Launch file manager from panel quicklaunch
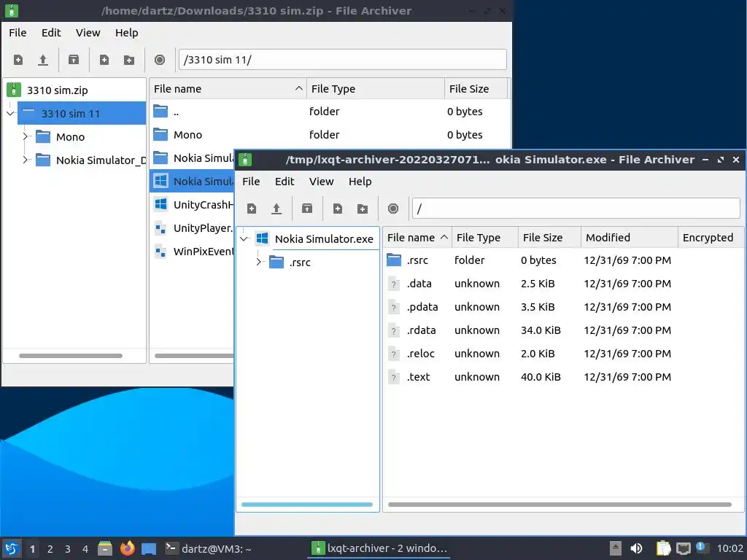This screenshot has width=747, height=560. click(x=105, y=548)
